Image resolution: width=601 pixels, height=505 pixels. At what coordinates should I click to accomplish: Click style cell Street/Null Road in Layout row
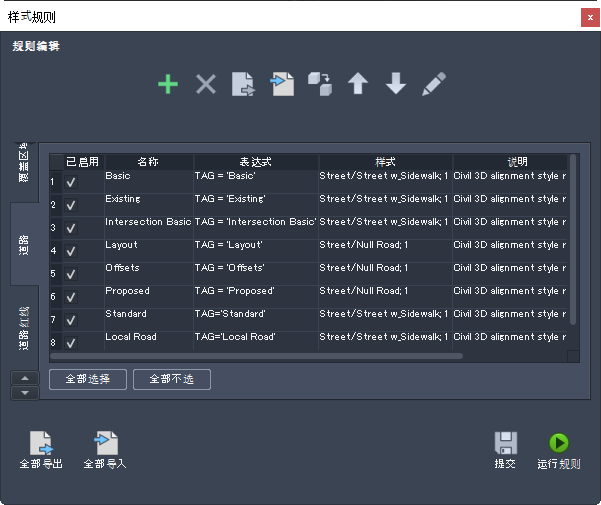[385, 251]
